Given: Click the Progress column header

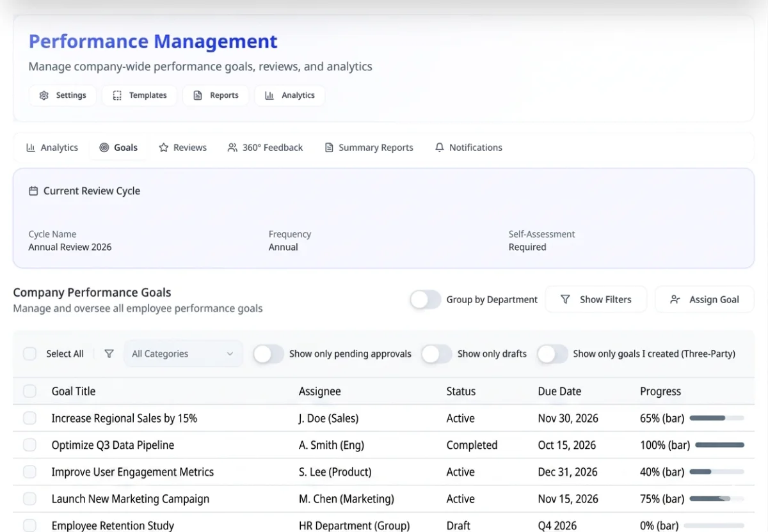Looking at the screenshot, I should click(x=660, y=391).
